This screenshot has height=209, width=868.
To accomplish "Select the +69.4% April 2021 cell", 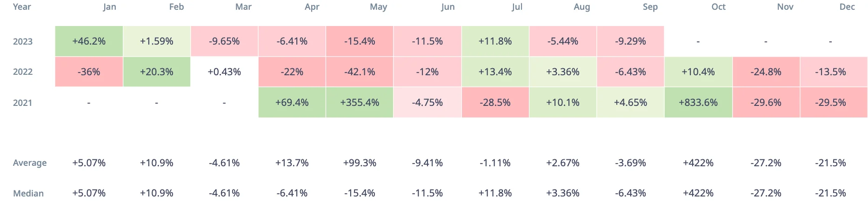I will click(292, 103).
